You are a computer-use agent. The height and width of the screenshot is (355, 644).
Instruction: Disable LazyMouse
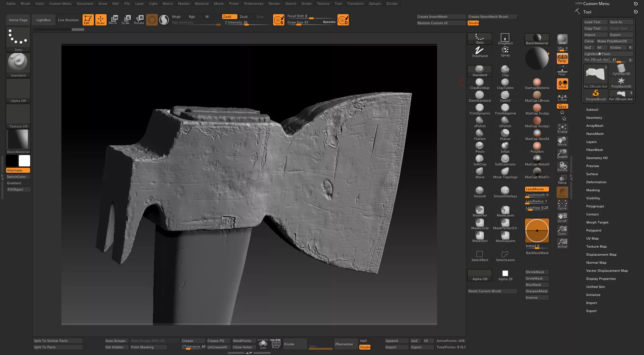point(537,189)
